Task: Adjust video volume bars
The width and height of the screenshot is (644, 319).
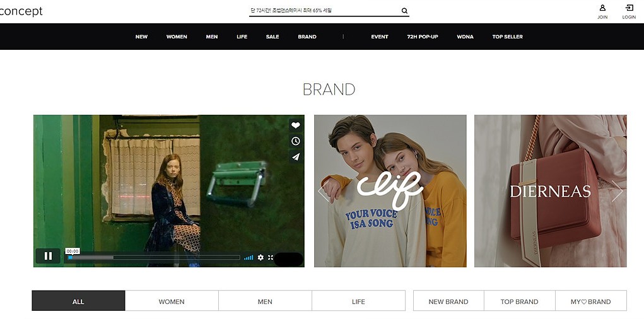Action: tap(249, 257)
